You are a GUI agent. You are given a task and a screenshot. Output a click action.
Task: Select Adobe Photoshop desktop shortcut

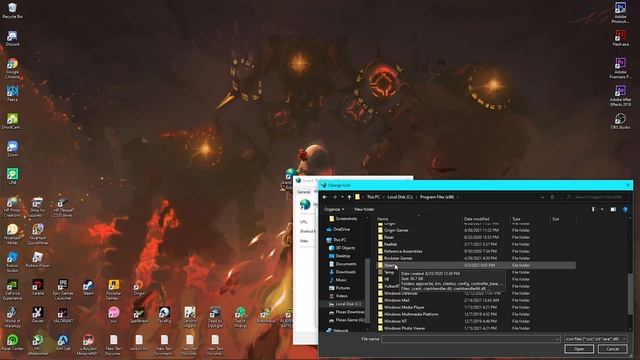pos(620,12)
